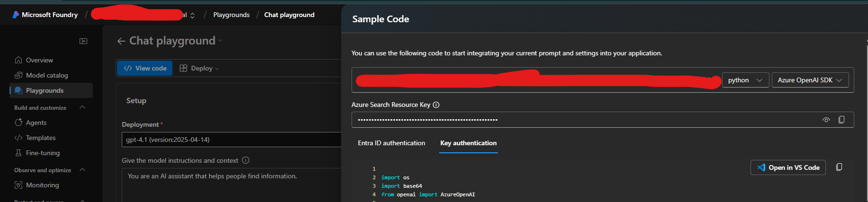The width and height of the screenshot is (868, 202).
Task: Click the Setup heading
Action: tap(136, 101)
